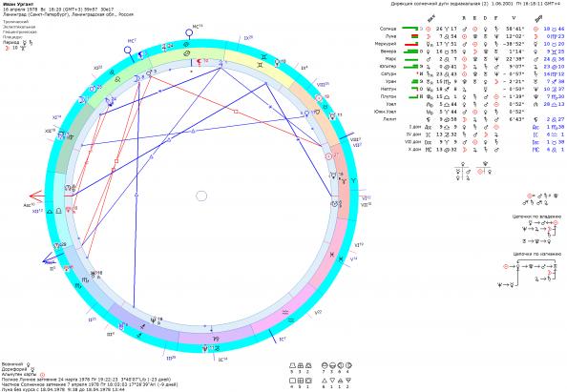Select the Libra glyph near the Asc label

[58, 211]
